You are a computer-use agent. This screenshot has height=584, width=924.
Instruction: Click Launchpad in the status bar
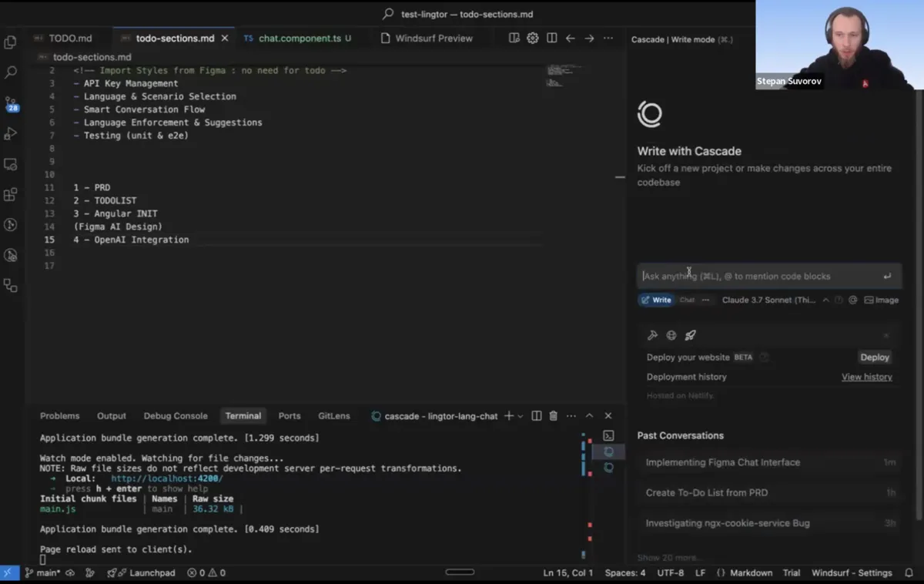pos(142,572)
